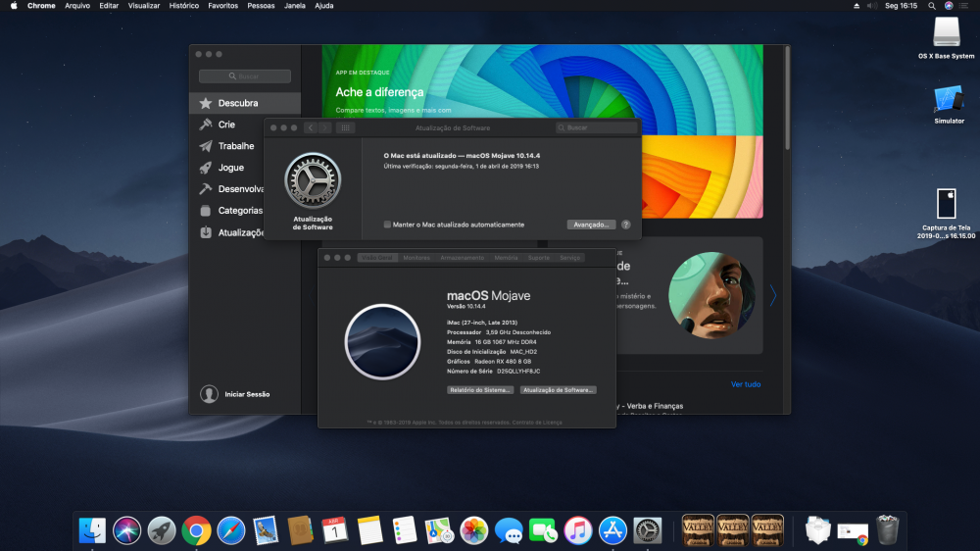The width and height of the screenshot is (980, 551).
Task: Select the Visão Geral tab
Action: tap(377, 258)
